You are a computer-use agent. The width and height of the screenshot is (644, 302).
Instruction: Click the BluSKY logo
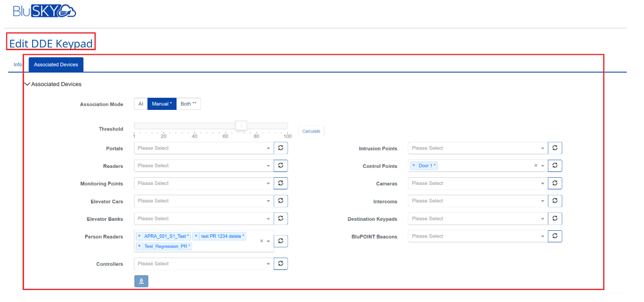(x=44, y=11)
